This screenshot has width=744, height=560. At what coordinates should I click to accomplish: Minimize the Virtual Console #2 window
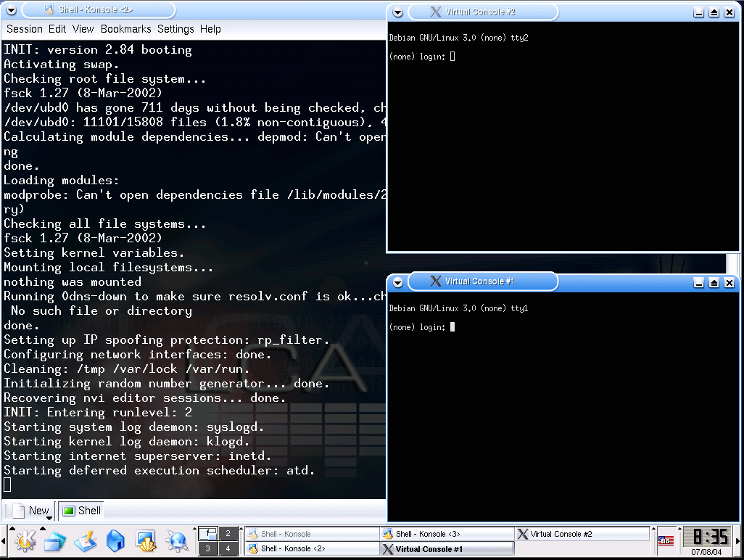(x=698, y=12)
